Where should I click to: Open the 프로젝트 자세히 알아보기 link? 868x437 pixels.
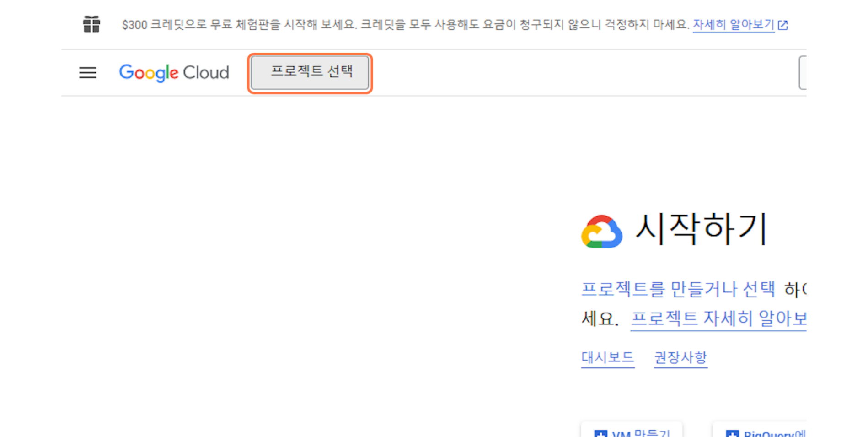[x=718, y=318]
